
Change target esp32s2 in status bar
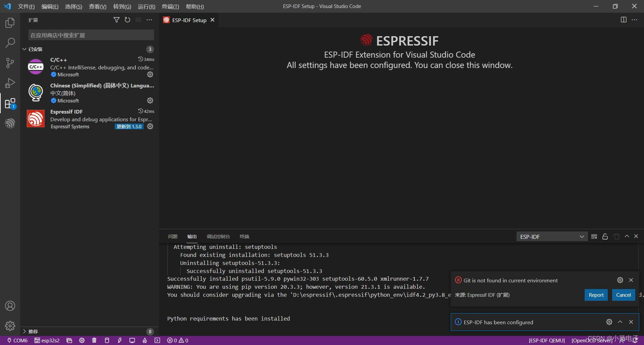pos(47,340)
